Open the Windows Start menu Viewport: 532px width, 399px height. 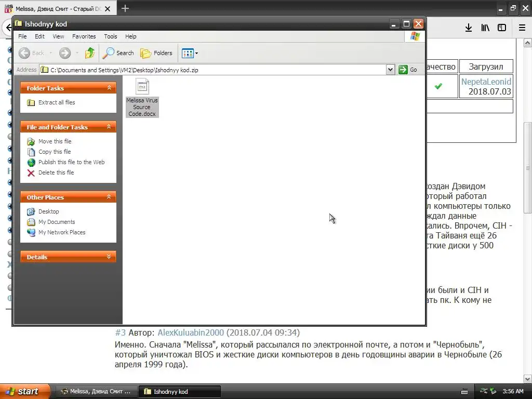pos(25,391)
